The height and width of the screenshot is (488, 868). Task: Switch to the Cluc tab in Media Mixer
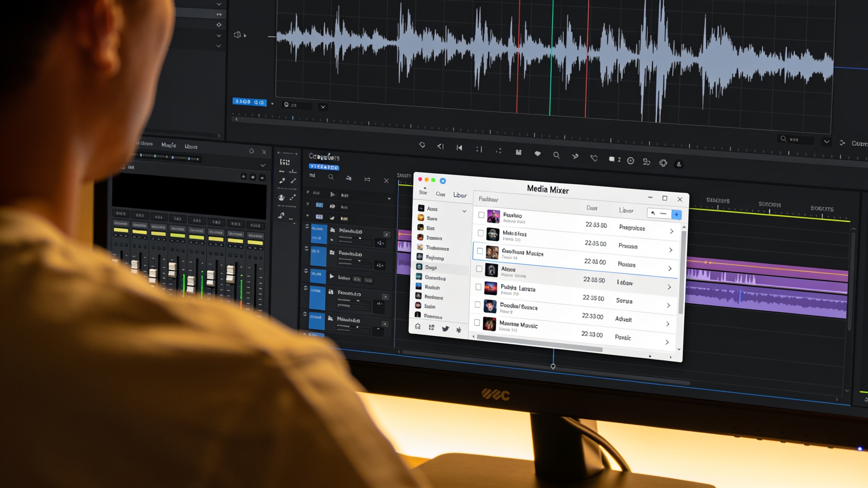[x=440, y=194]
